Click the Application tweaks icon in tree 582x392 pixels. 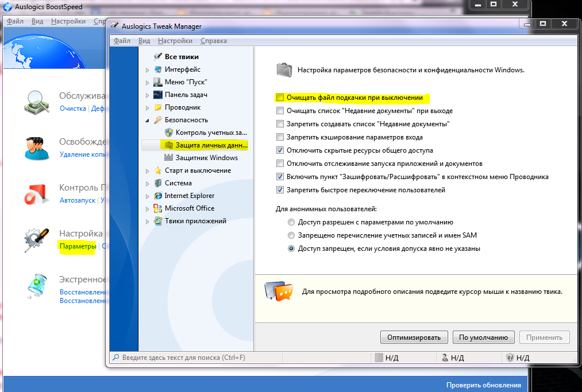[x=158, y=220]
